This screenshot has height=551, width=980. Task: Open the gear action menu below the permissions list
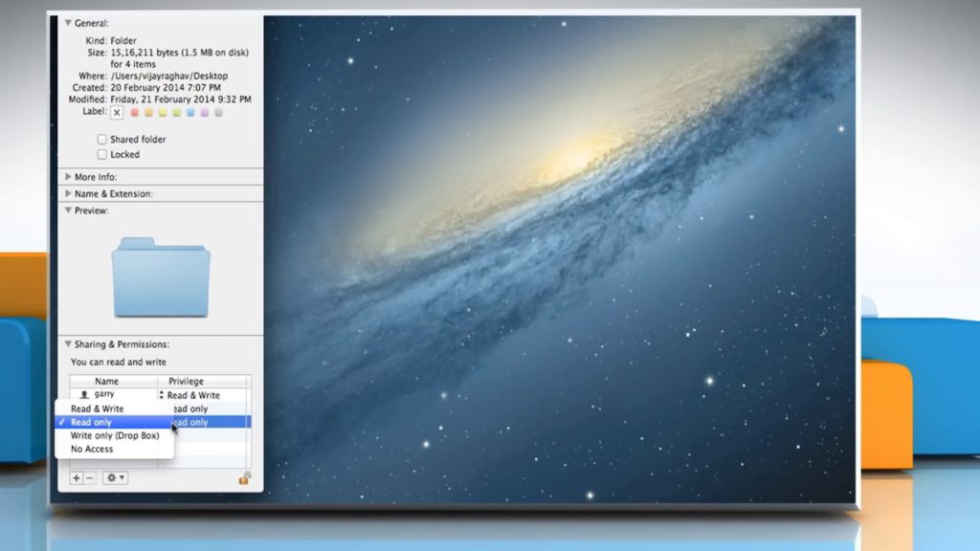click(x=113, y=478)
